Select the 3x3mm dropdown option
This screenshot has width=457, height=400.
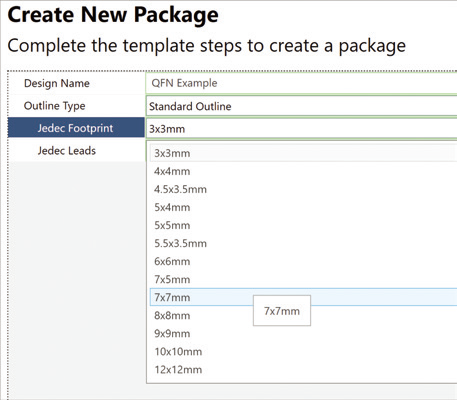[303, 153]
